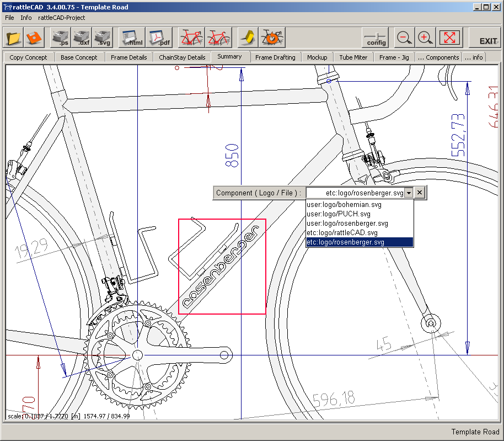Click the yellow clear/eraser toolbar icon
Screen dimensions: 504x441
coord(248,38)
